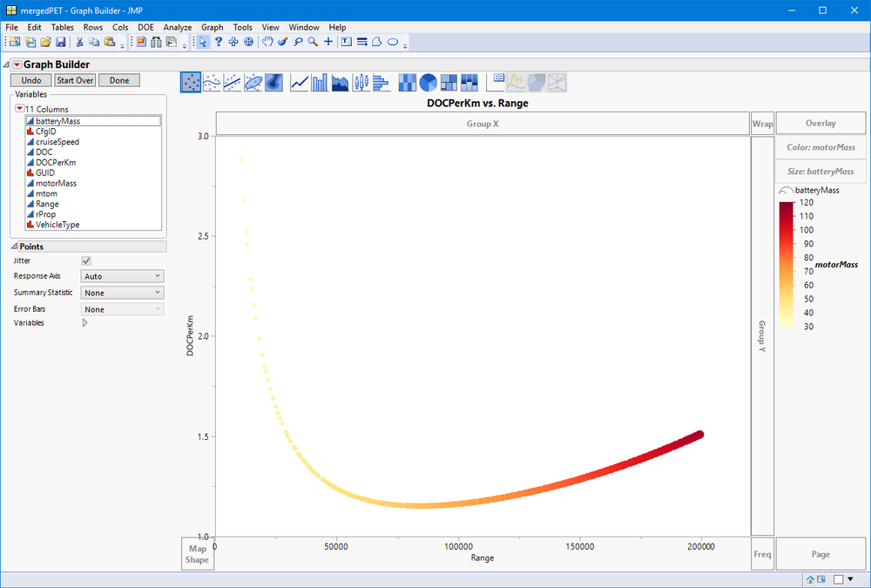Viewport: 871px width, 588px height.
Task: Select the Heatmap element icon
Action: tap(407, 83)
